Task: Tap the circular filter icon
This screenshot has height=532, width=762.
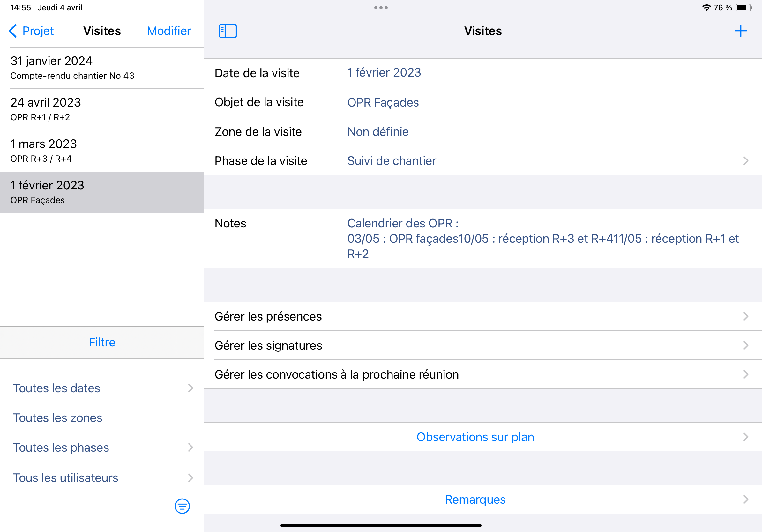Action: coord(182,506)
